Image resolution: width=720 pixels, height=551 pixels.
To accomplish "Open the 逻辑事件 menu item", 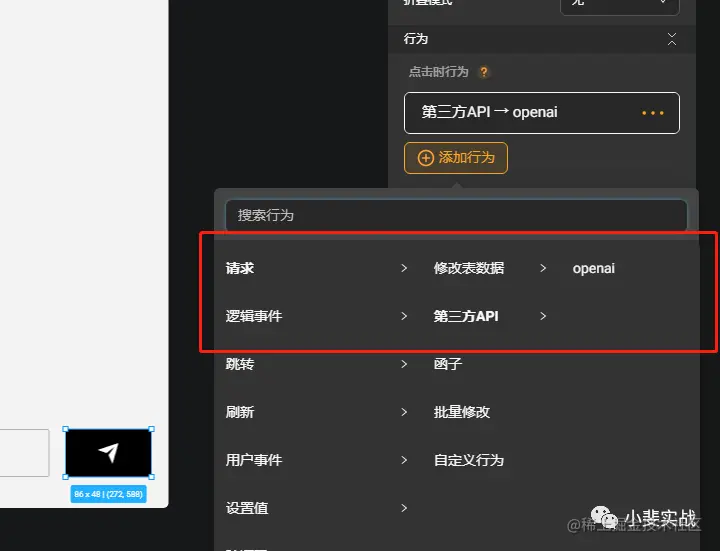I will pyautogui.click(x=253, y=316).
